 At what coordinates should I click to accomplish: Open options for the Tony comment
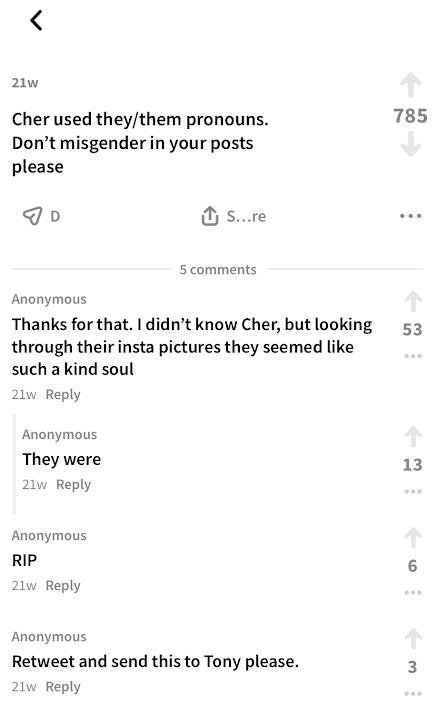[x=413, y=694]
